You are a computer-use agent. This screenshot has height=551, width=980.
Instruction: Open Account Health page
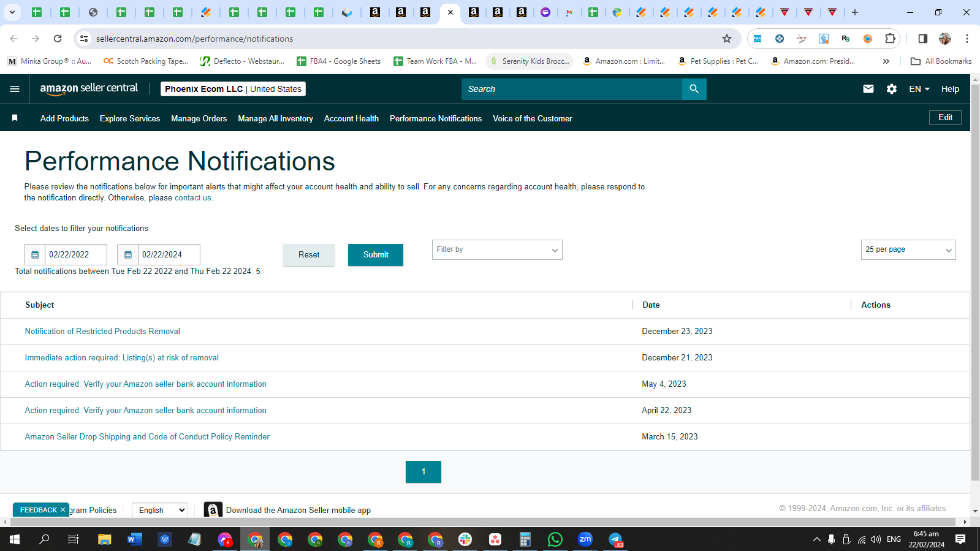[x=351, y=118]
